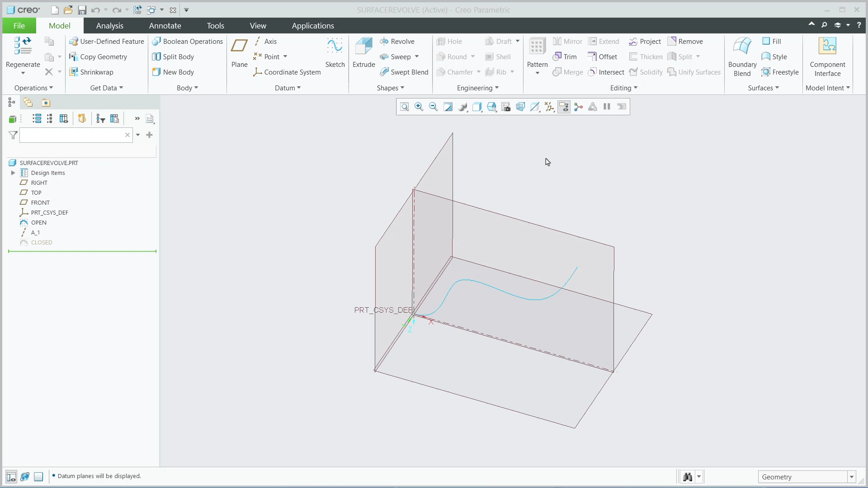Open the Get Data dropdown
The image size is (868, 488).
pyautogui.click(x=106, y=88)
